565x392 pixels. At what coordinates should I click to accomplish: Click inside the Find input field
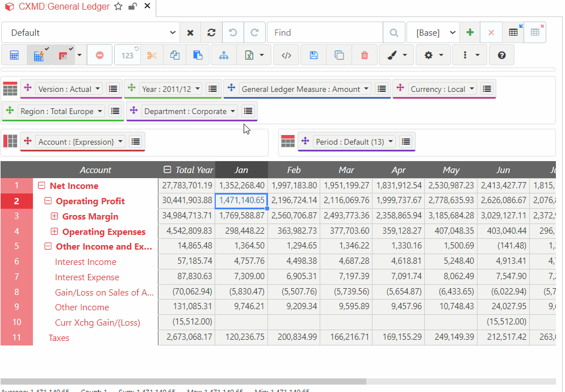click(324, 33)
